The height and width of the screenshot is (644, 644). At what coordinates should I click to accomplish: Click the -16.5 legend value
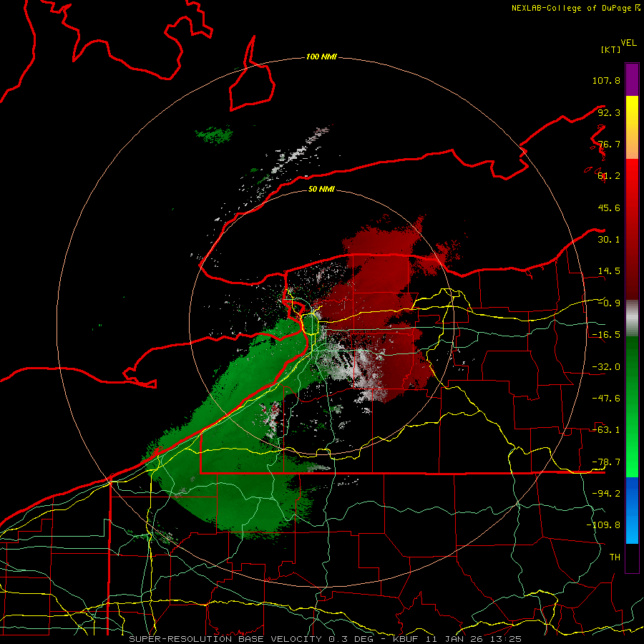[x=606, y=335]
